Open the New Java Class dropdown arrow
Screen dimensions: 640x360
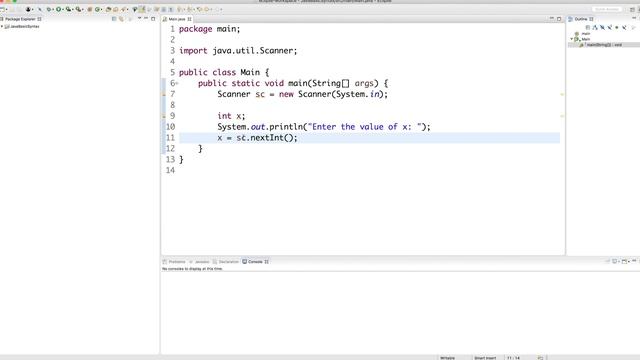click(101, 9)
